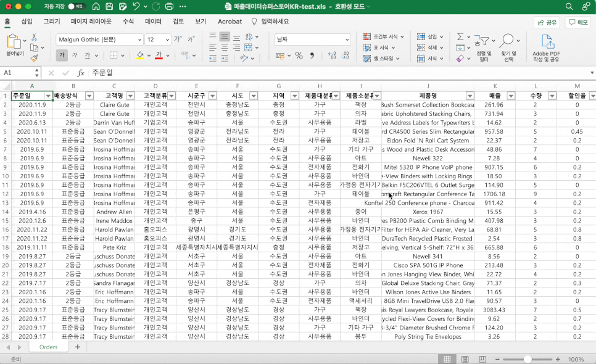Toggle Italic (가) formatting
Viewport: 596px width, 364px height.
click(x=75, y=56)
